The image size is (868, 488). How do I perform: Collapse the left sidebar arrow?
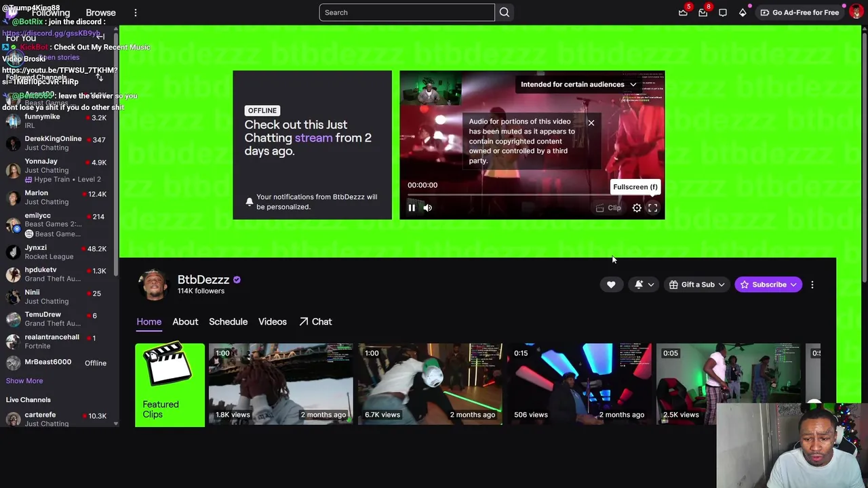pos(100,37)
